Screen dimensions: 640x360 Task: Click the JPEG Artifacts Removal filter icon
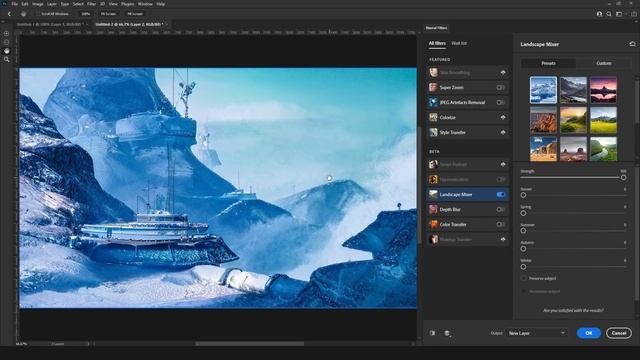tap(433, 102)
